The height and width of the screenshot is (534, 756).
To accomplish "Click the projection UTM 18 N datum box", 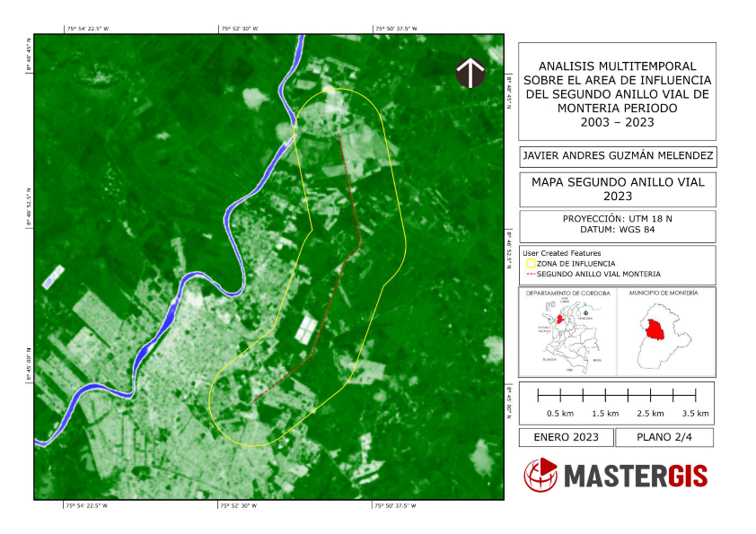I will pyautogui.click(x=617, y=224).
